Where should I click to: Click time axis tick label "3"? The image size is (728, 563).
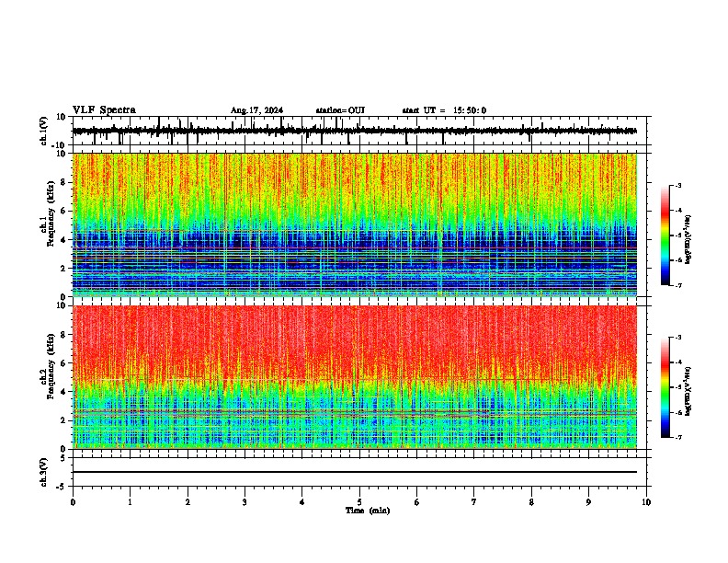(245, 502)
